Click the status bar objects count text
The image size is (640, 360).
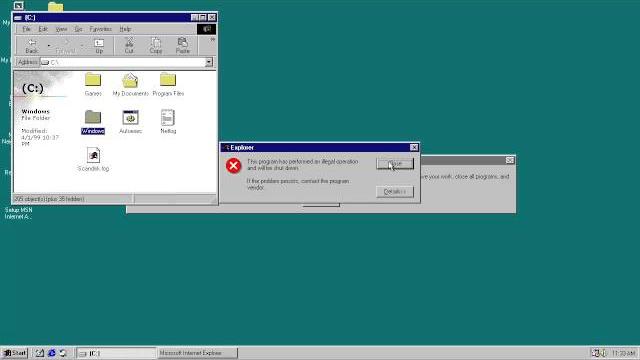50,199
